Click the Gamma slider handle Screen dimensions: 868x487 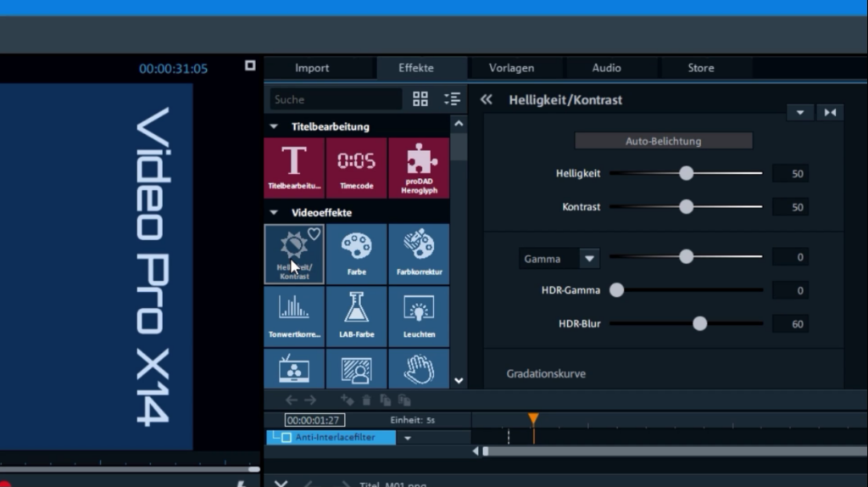click(x=687, y=256)
